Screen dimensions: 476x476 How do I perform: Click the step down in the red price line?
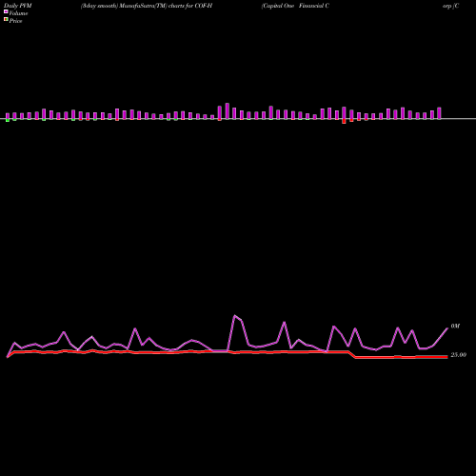point(352,354)
